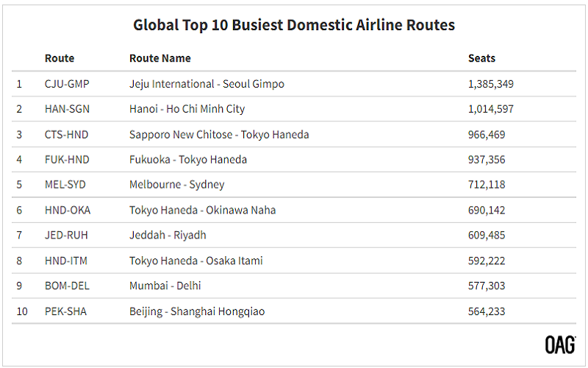Click the chart title heading
The height and width of the screenshot is (368, 588).
(294, 25)
